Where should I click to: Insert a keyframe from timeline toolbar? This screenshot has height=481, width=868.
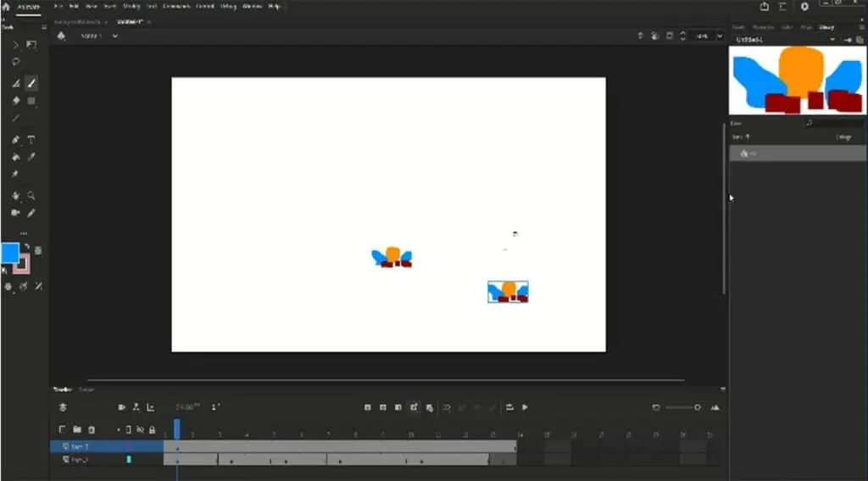click(x=368, y=407)
